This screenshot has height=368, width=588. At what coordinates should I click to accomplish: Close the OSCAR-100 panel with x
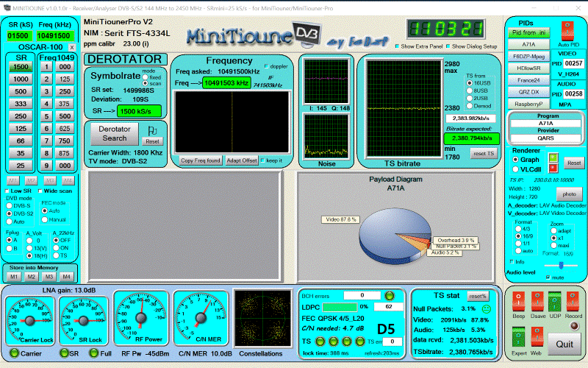coord(71,47)
